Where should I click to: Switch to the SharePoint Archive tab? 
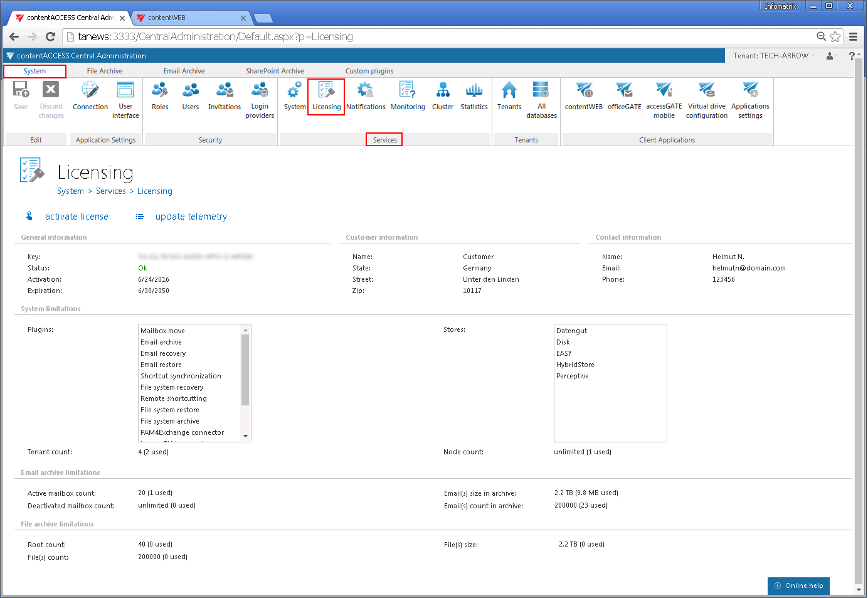[x=275, y=71]
